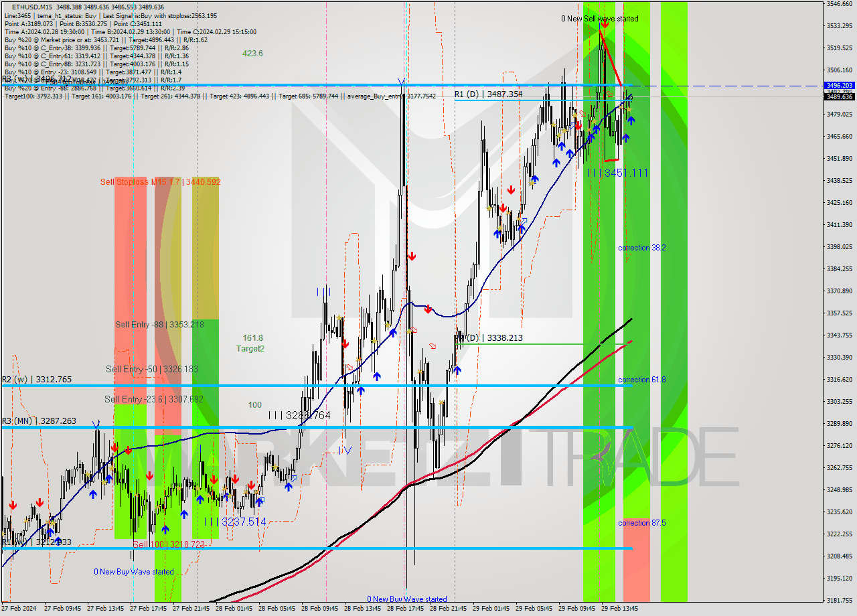Click the 3398.025 price axis value
The image size is (857, 616).
(x=840, y=247)
